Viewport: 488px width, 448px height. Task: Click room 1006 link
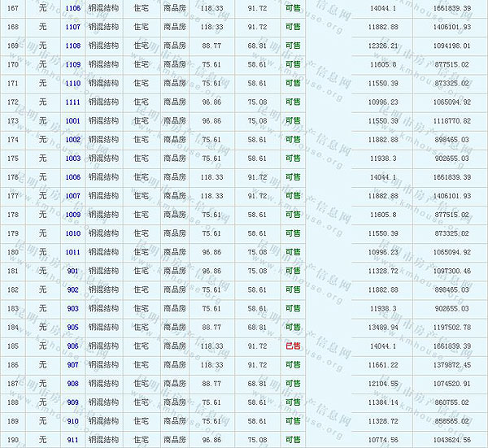[x=73, y=176]
